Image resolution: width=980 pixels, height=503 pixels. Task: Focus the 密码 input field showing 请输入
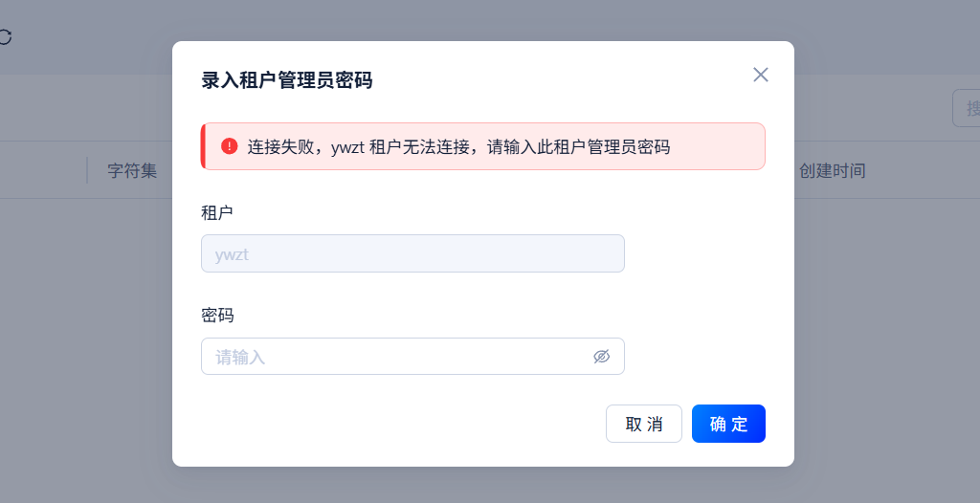pos(412,356)
